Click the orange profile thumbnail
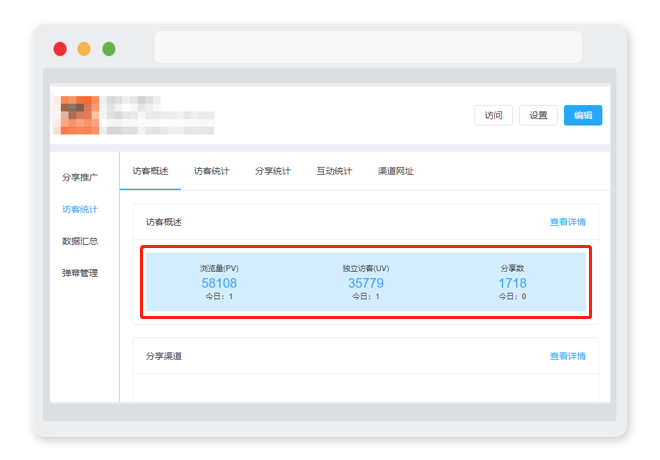The image size is (660, 460). [x=80, y=115]
